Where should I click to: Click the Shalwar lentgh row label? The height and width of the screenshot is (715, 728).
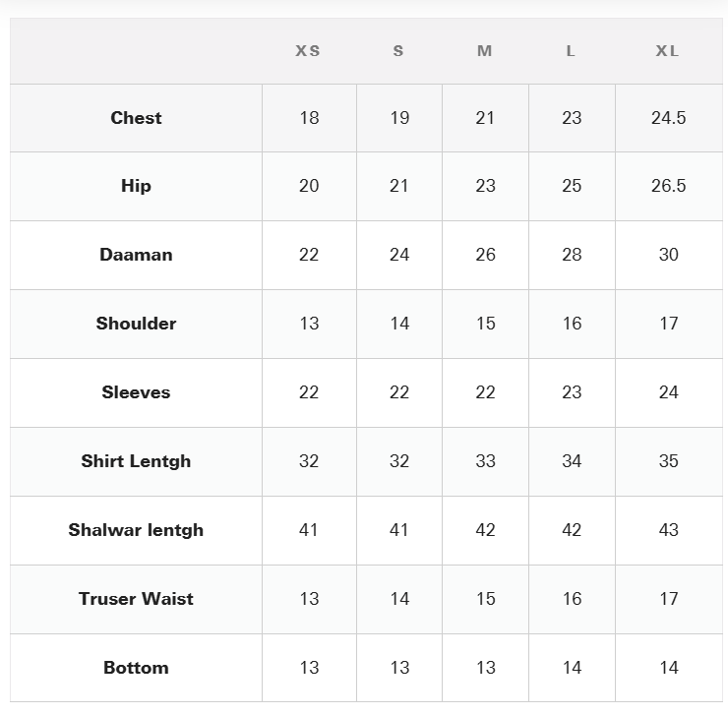point(136,530)
